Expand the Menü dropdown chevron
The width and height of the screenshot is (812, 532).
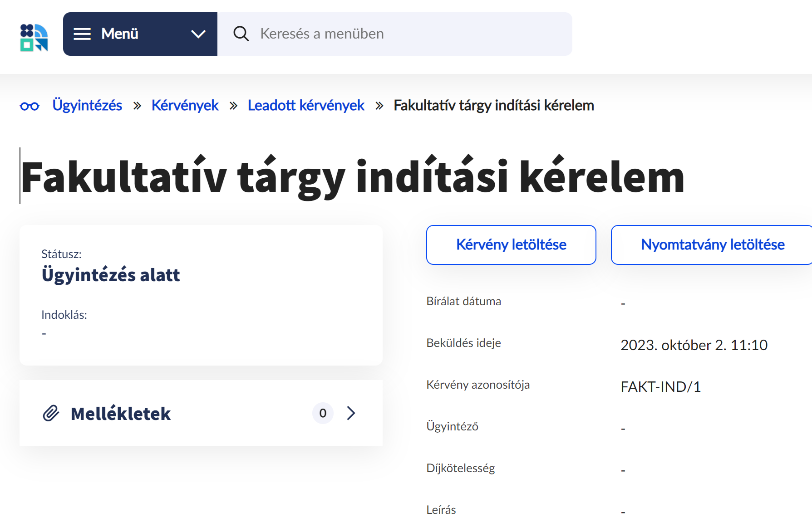pos(197,34)
